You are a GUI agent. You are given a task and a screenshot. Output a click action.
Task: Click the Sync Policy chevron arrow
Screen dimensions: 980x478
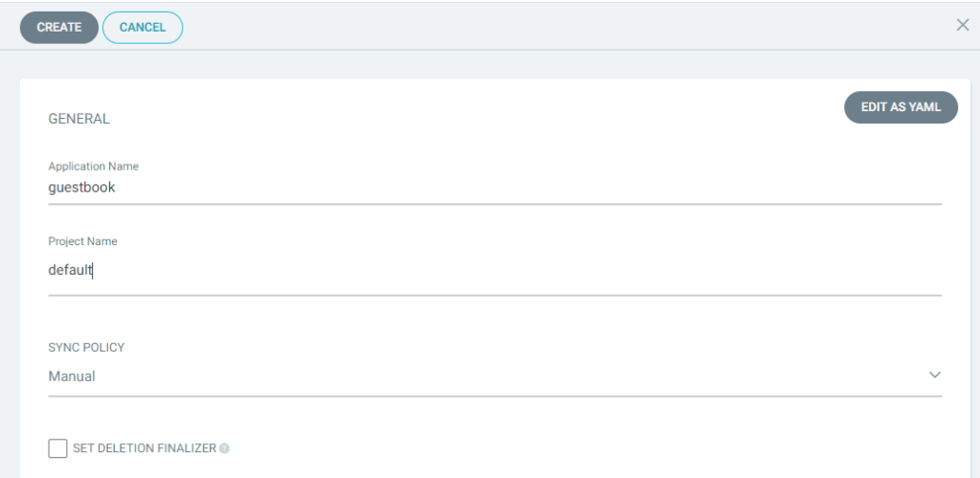click(x=935, y=375)
